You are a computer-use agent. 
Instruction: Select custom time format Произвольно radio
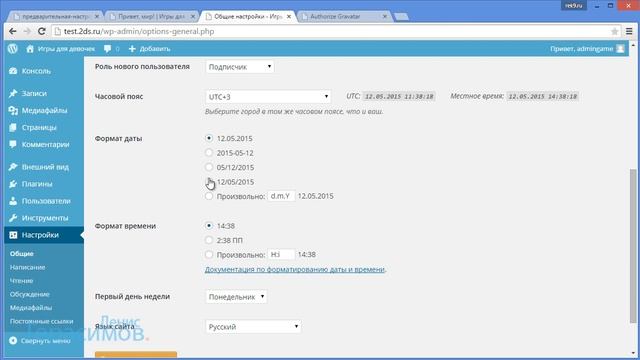(209, 254)
